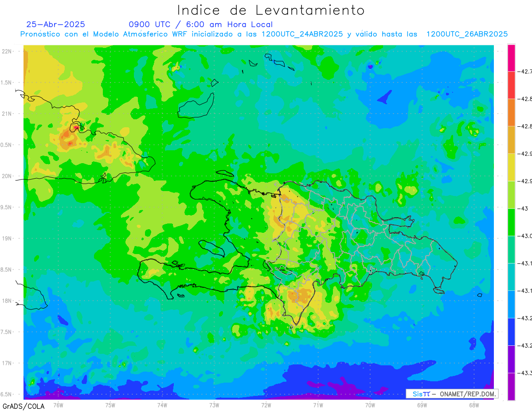Click the 22N latitude label

7,51
